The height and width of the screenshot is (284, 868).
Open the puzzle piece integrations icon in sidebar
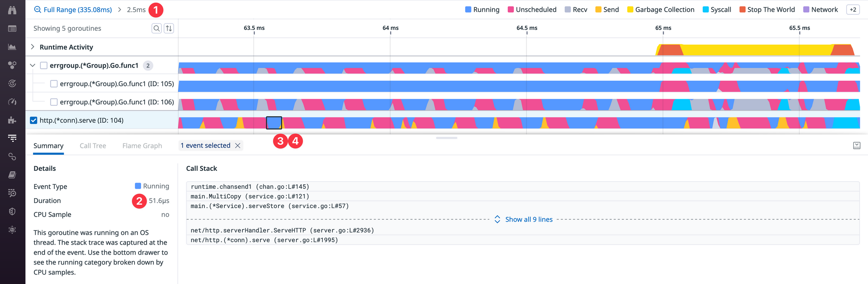point(12,120)
